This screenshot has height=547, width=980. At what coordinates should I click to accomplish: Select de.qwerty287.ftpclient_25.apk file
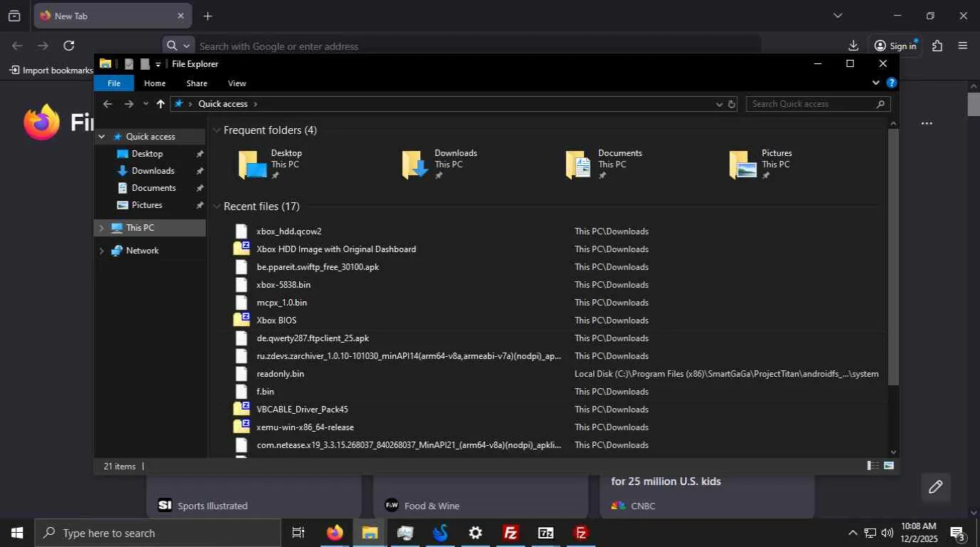313,338
